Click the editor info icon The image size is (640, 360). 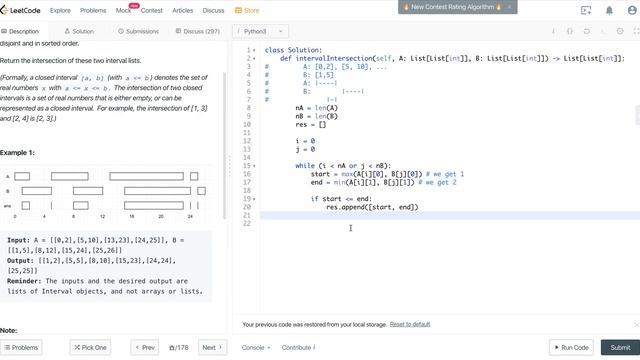553,31
